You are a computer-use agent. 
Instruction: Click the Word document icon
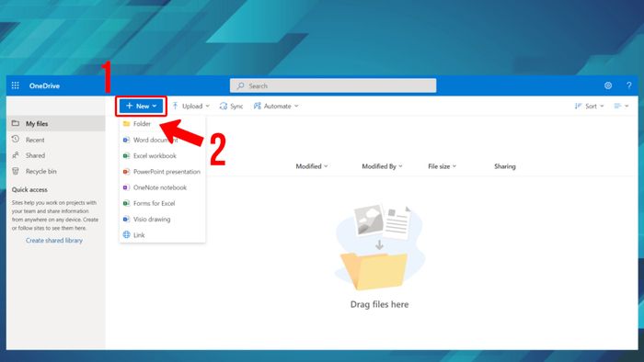127,140
